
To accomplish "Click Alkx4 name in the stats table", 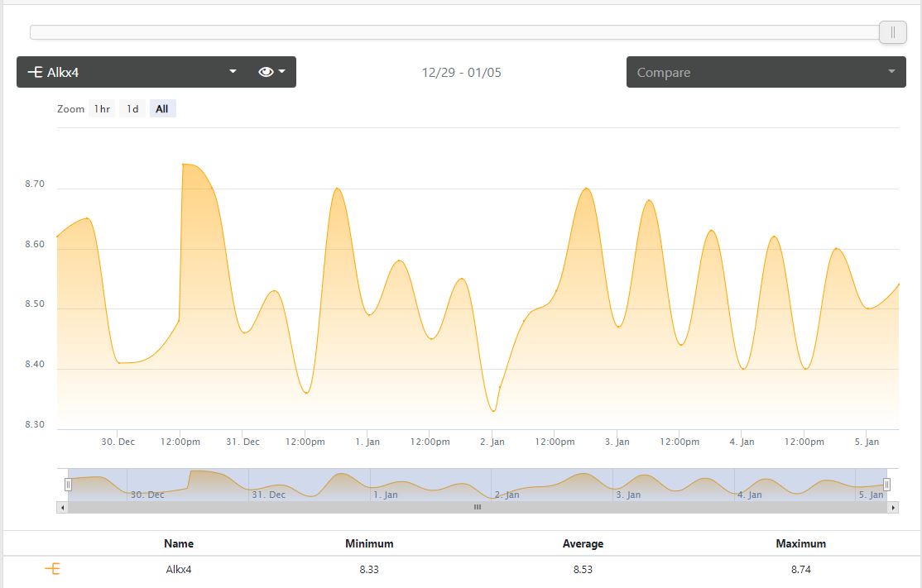I will click(x=179, y=569).
